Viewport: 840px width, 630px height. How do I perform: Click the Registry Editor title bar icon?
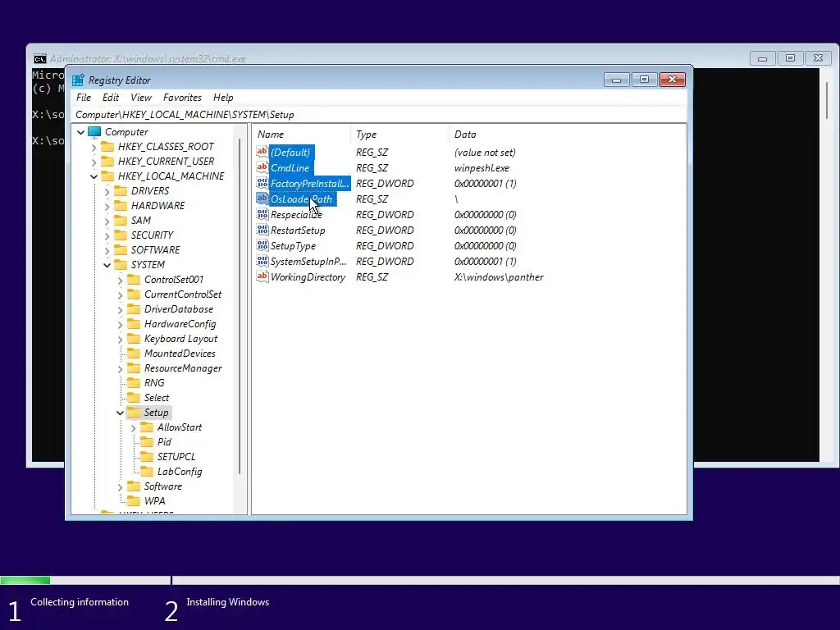click(78, 80)
